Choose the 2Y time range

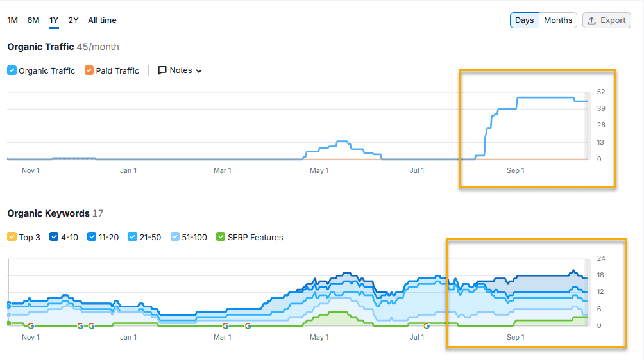click(x=73, y=20)
